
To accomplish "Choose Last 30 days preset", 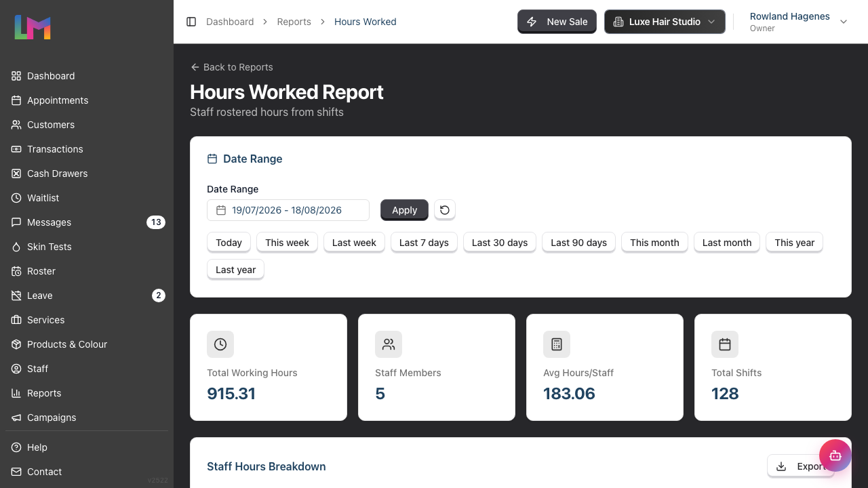I will coord(500,243).
